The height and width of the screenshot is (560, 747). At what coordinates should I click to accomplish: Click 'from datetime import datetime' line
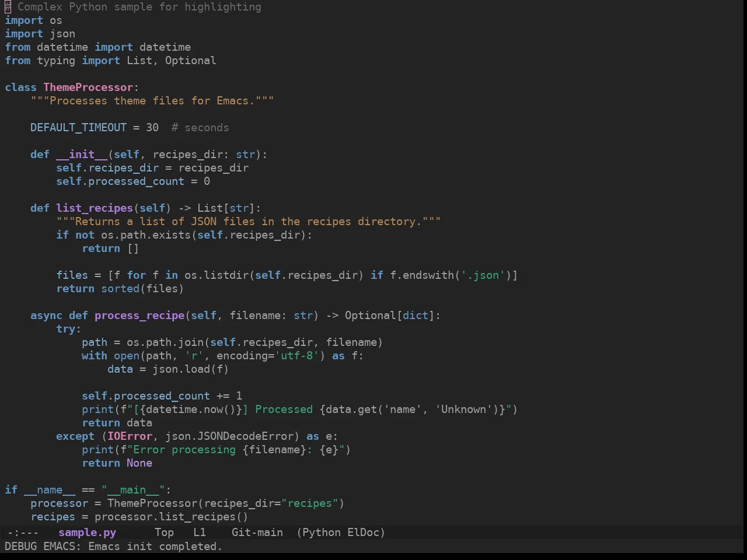[x=97, y=47]
